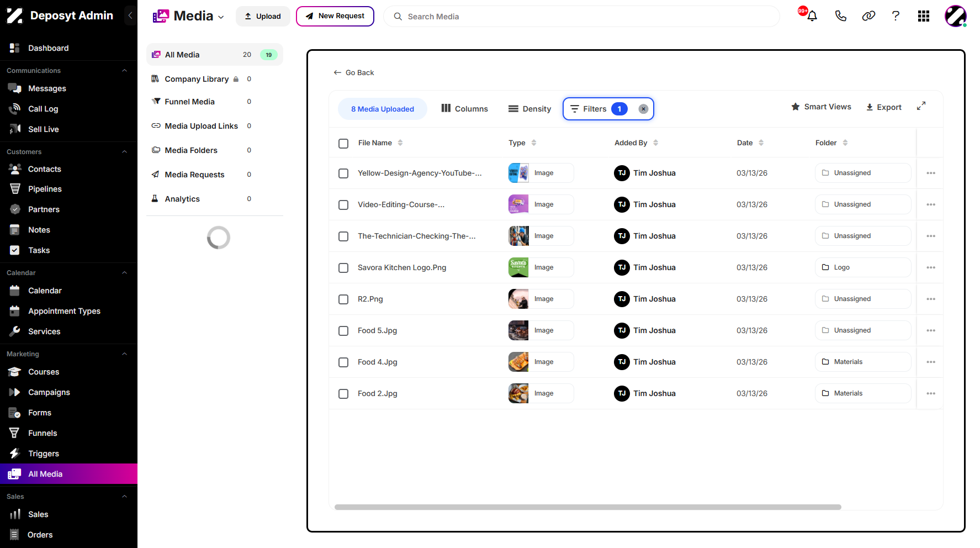980x548 pixels.
Task: Select checkbox for Video-Editing-Course file
Action: click(x=343, y=204)
